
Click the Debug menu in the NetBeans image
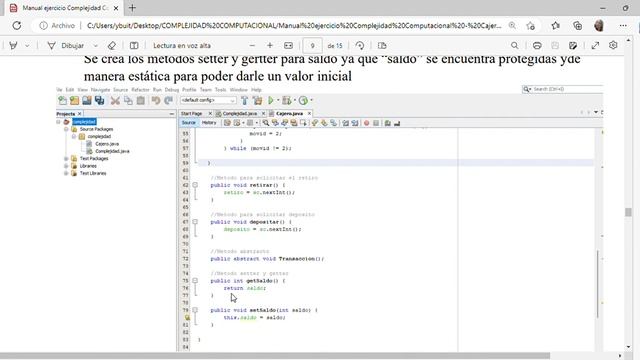(x=171, y=89)
